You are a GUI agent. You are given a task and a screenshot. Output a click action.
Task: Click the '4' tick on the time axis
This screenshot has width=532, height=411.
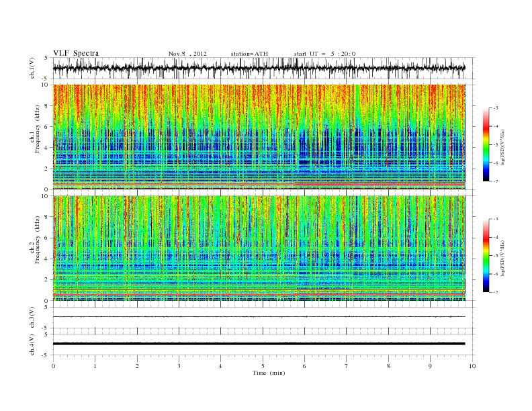point(221,366)
